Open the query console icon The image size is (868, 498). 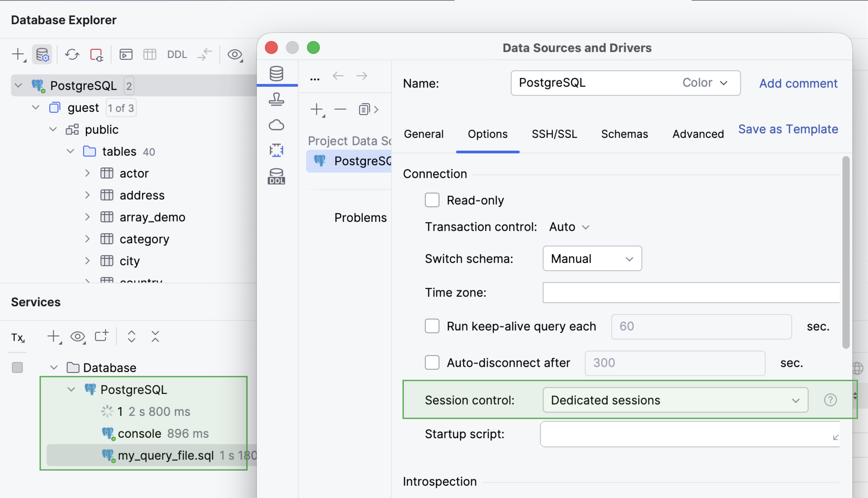(x=126, y=54)
